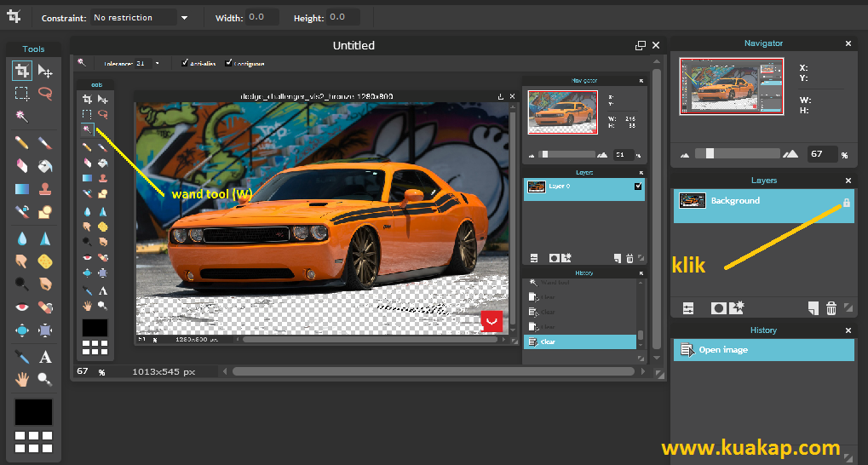Click crop icon in options bar
The width and height of the screenshot is (868, 465).
point(14,17)
